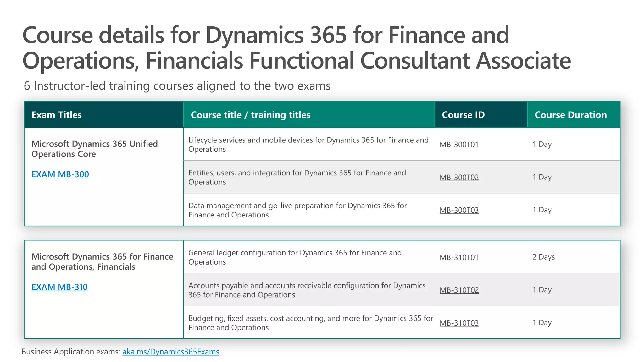Follow the aka.ms/Dynamics365Exams link
644x362 pixels.
(x=171, y=352)
